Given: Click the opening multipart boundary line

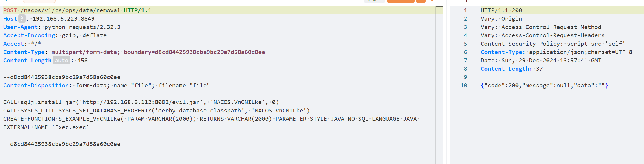Looking at the screenshot, I should pos(62,77).
